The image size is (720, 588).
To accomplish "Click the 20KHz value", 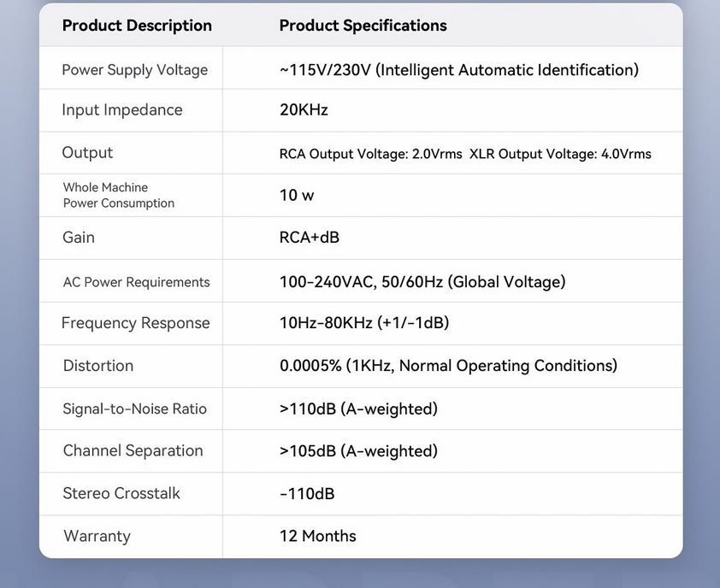I will click(304, 110).
